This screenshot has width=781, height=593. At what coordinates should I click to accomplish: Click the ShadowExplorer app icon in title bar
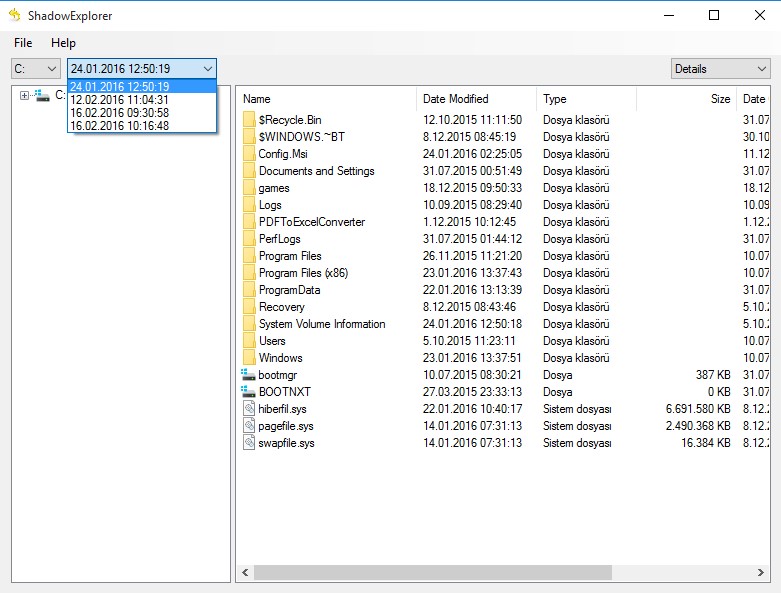(15, 15)
